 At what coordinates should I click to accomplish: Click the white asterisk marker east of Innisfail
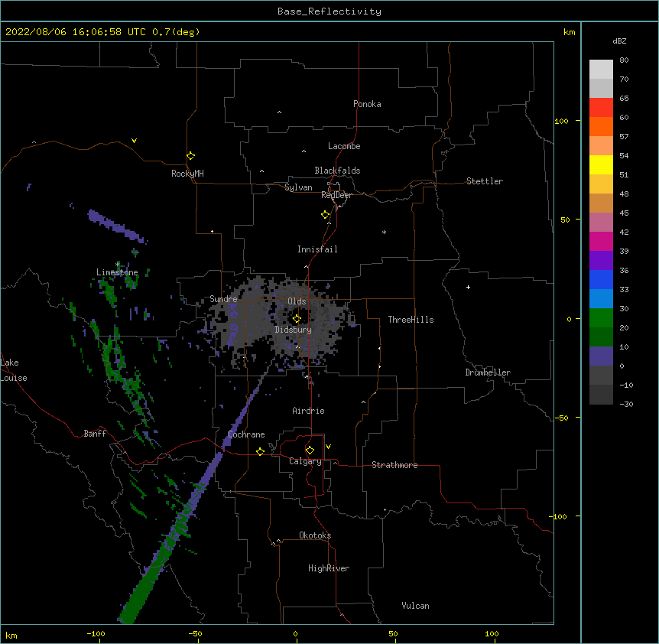pos(384,232)
